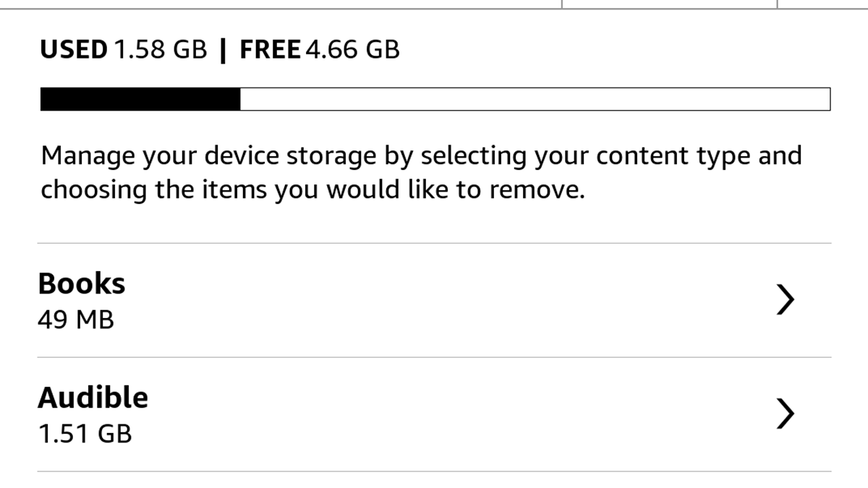Tap the 49 MB Books size
The height and width of the screenshot is (488, 868).
[76, 320]
